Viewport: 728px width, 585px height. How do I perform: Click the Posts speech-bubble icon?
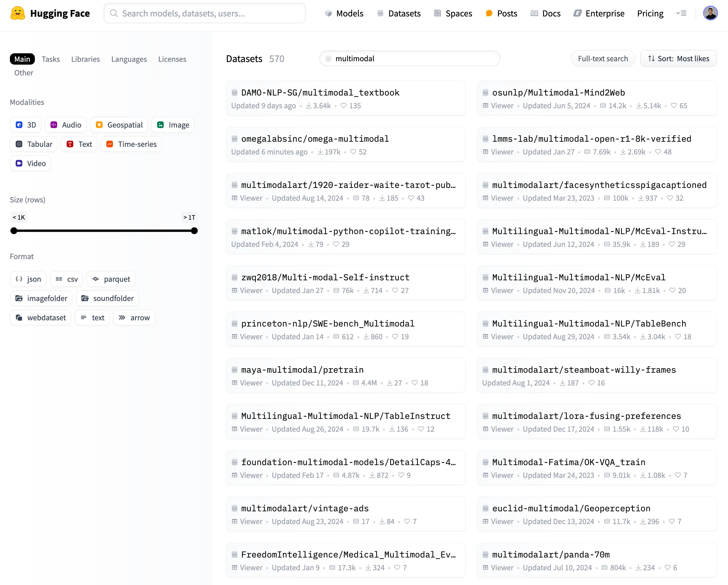coord(489,13)
